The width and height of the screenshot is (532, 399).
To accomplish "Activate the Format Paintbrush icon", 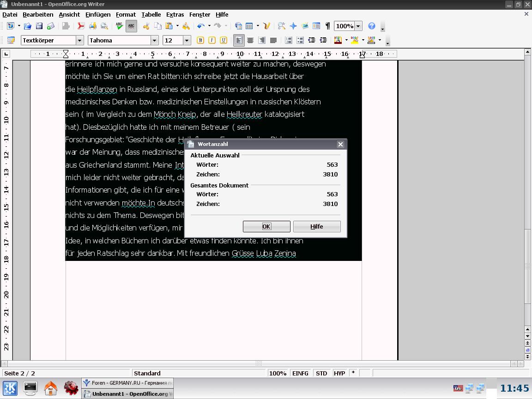I will click(x=186, y=26).
